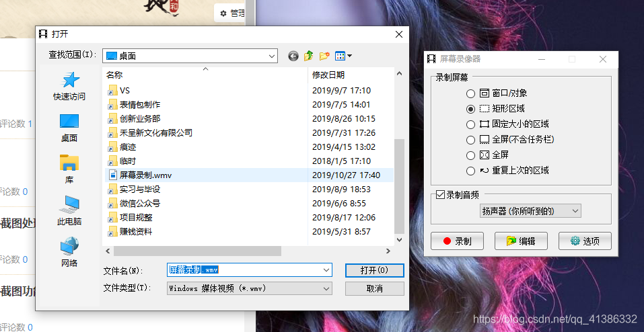Select 全屏(不含任务栏) radio option
The width and height of the screenshot is (644, 332).
pos(470,140)
